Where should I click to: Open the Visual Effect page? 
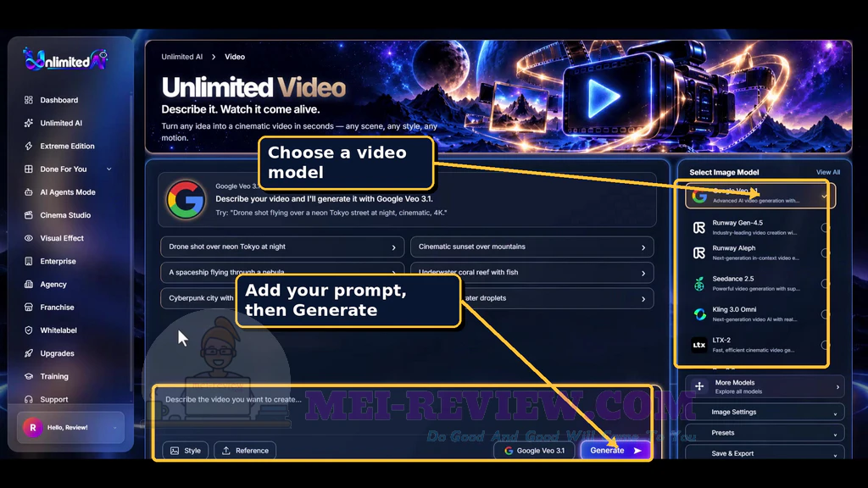pos(61,238)
